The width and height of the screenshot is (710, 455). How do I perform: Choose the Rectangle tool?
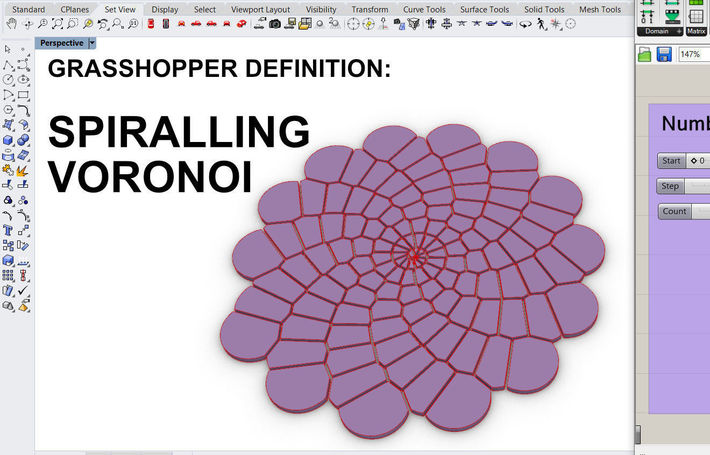coord(23,95)
